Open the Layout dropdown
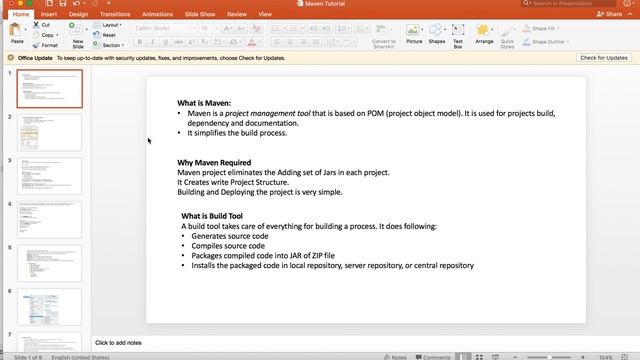This screenshot has width=640, height=360. 108,25
